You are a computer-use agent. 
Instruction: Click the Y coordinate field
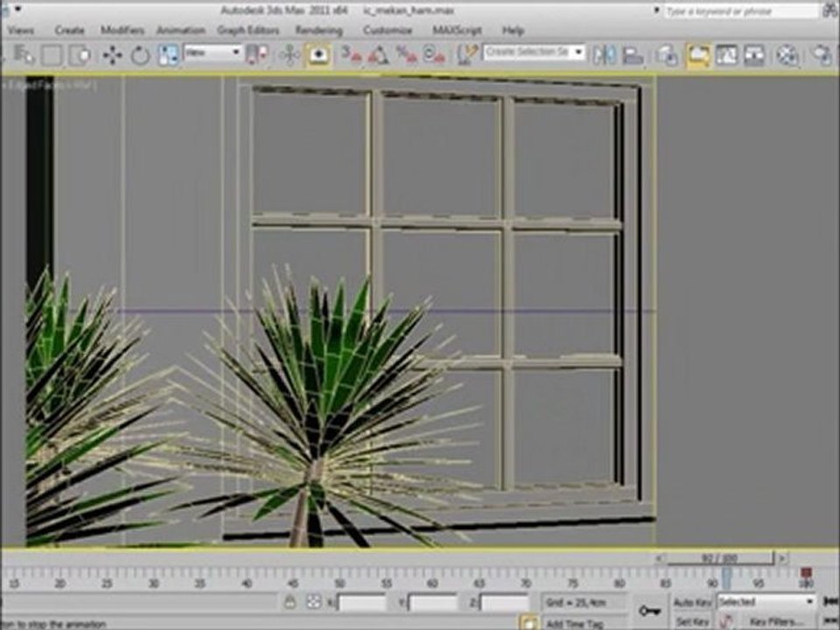pos(433,603)
